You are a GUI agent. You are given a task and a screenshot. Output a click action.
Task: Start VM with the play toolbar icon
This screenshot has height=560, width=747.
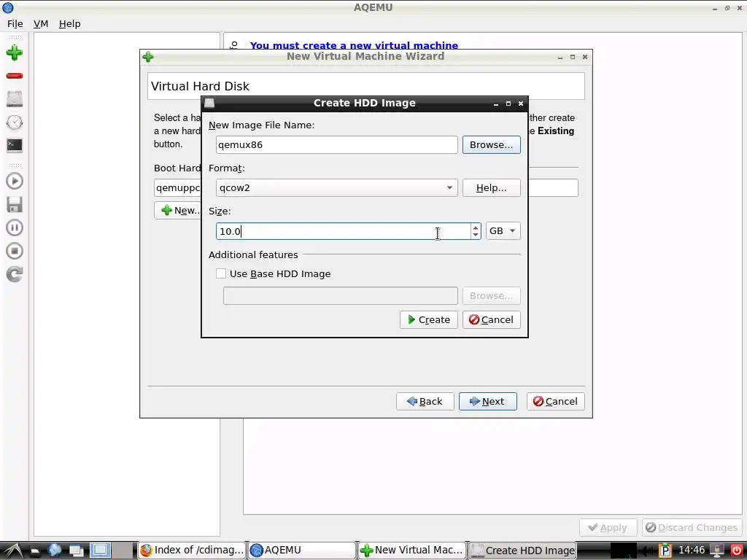[x=15, y=181]
